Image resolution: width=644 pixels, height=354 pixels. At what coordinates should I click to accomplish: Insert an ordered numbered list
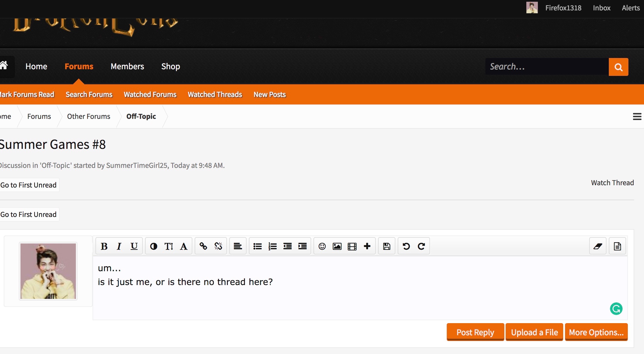(273, 246)
